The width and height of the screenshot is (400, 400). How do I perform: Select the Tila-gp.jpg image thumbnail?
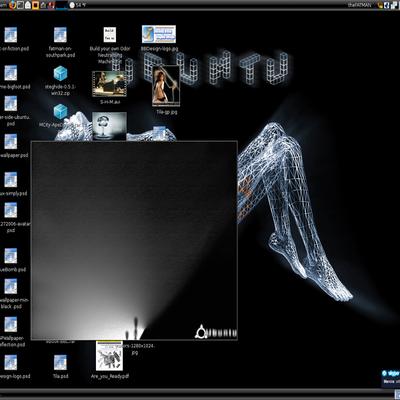tap(166, 86)
